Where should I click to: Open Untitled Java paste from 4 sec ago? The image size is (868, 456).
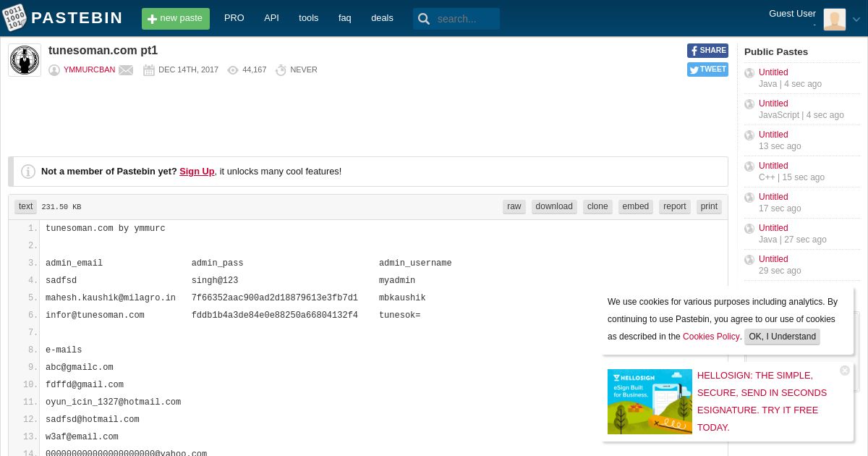(x=773, y=72)
